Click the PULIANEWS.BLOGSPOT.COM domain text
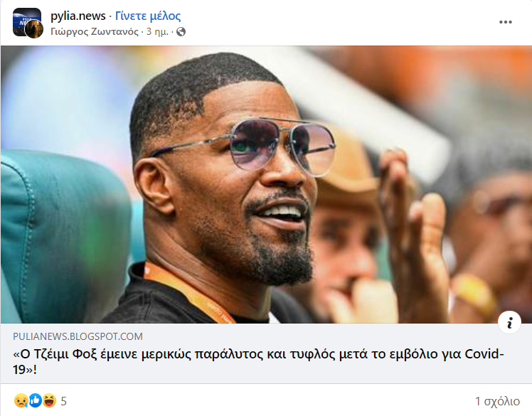 tap(78, 336)
